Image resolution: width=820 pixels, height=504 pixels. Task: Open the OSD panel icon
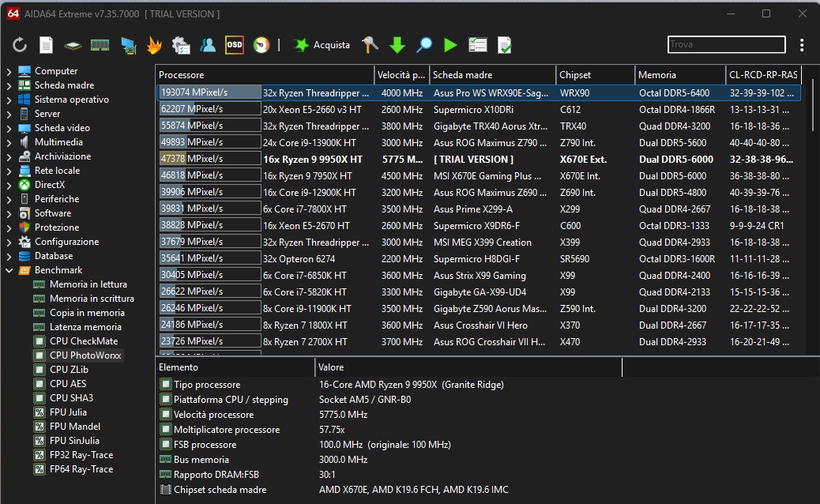pyautogui.click(x=235, y=45)
